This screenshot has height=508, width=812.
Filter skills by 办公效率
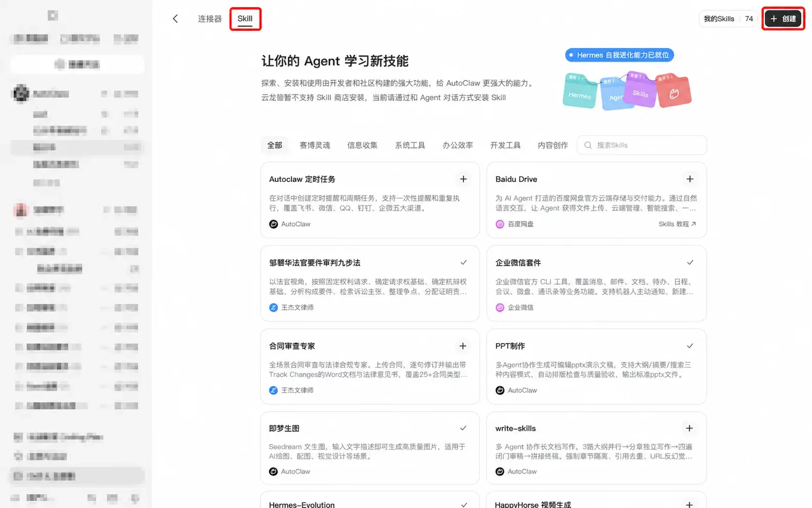(x=458, y=145)
